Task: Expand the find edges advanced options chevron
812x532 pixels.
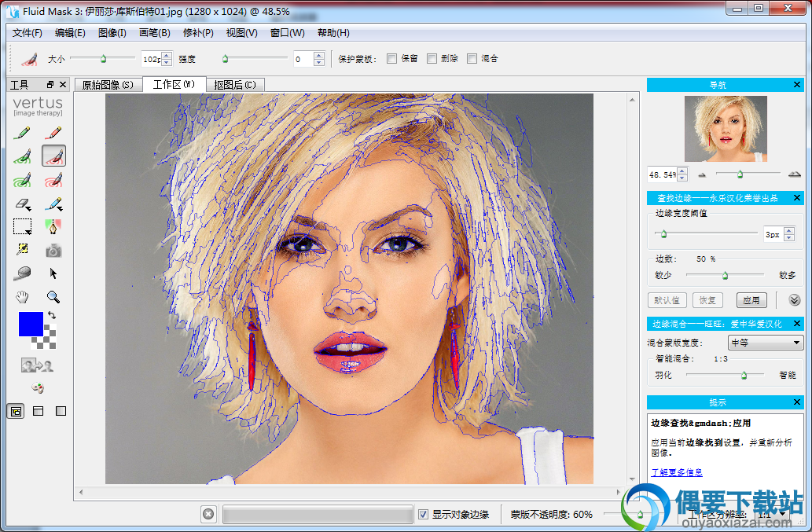Action: point(795,299)
